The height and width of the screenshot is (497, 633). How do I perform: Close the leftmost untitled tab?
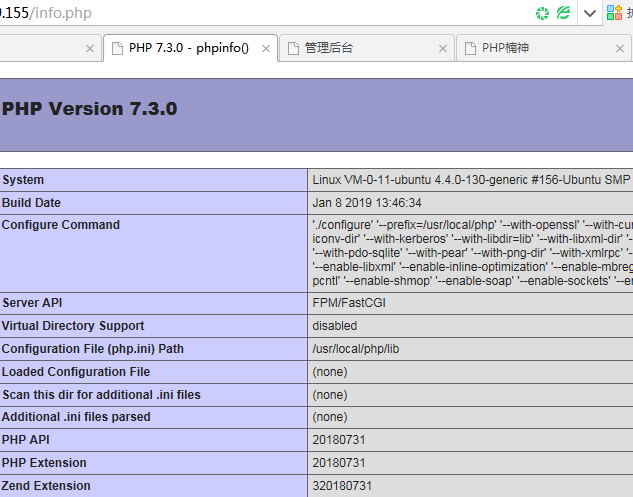[90, 49]
